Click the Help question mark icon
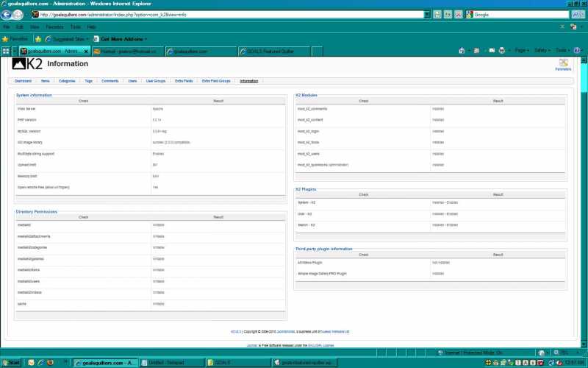This screenshot has height=368, width=588. click(577, 51)
